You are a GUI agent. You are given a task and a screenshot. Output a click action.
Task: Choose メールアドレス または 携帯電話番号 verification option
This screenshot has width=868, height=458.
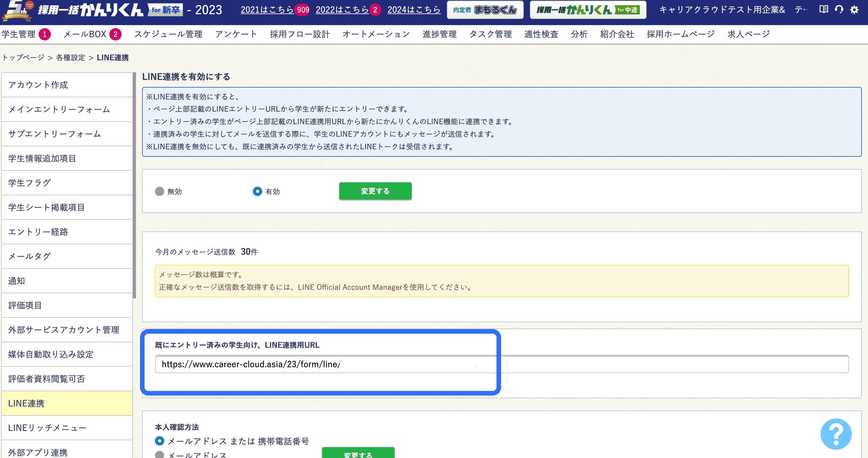(159, 441)
